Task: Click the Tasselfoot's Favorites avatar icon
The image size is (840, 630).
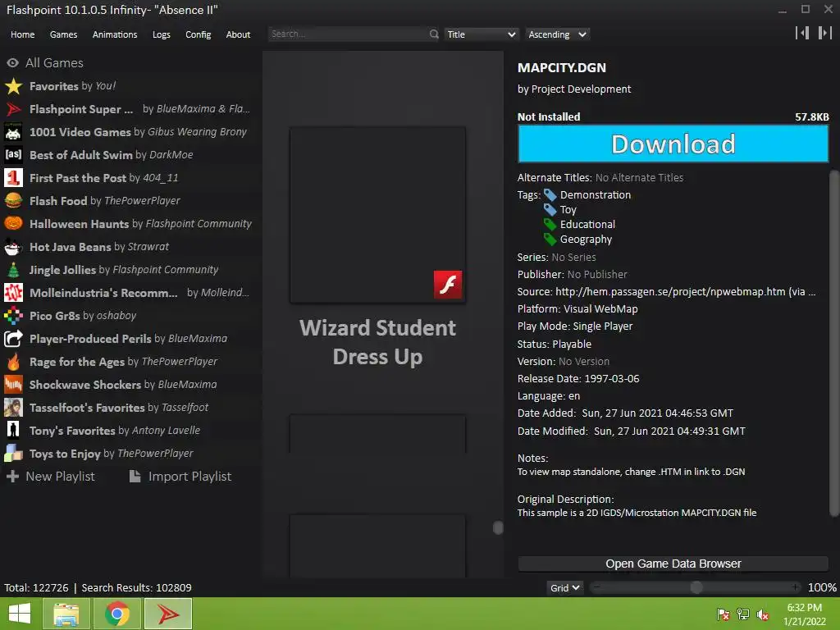Action: [x=13, y=408]
